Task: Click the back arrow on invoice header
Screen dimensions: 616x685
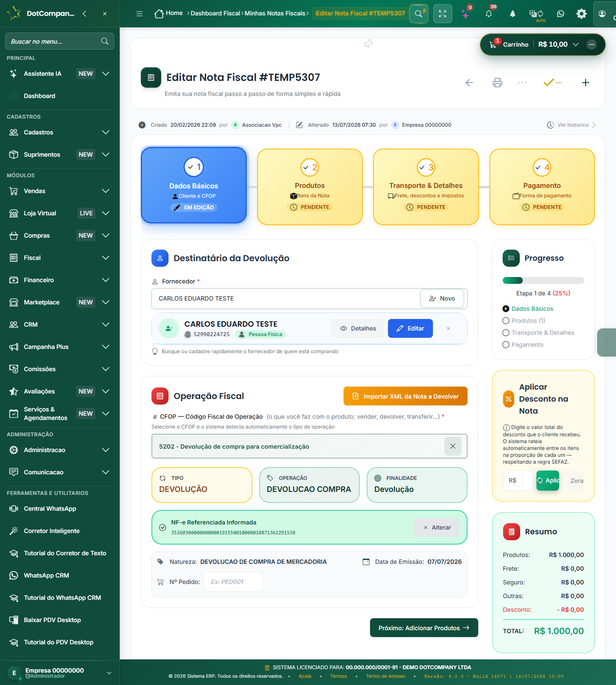Action: [x=469, y=83]
